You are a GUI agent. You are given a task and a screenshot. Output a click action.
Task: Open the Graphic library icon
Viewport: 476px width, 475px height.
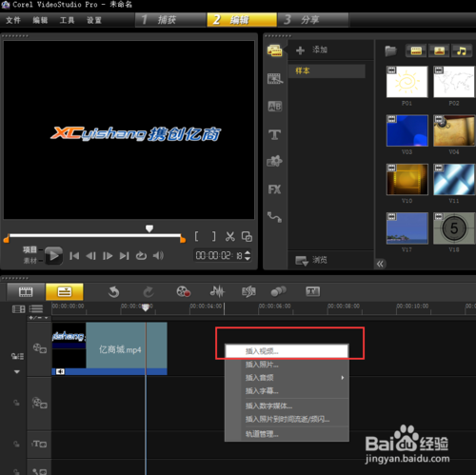click(274, 161)
